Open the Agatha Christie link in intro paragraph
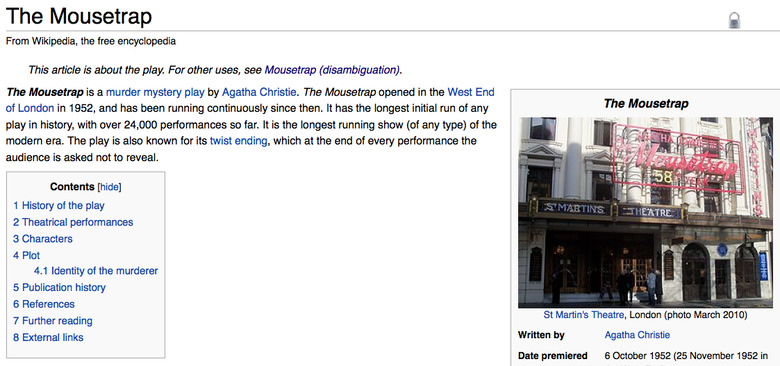Screen dimensions: 780x366 coord(259,92)
